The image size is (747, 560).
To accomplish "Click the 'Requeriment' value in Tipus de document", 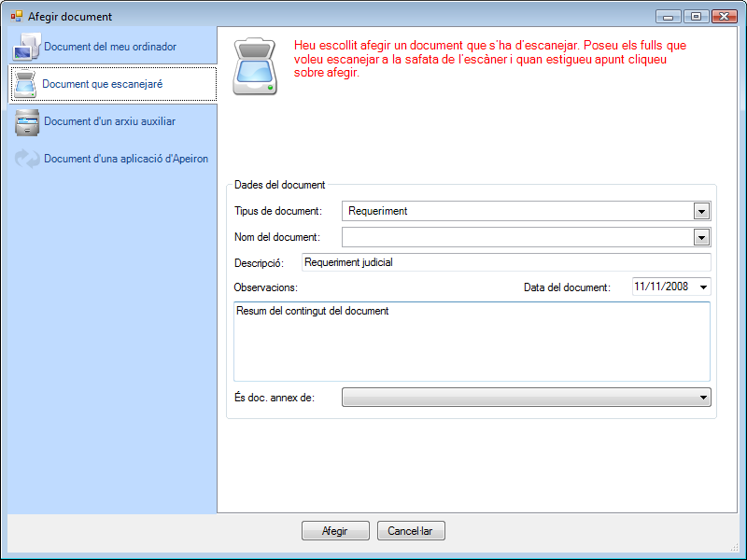I will 378,211.
